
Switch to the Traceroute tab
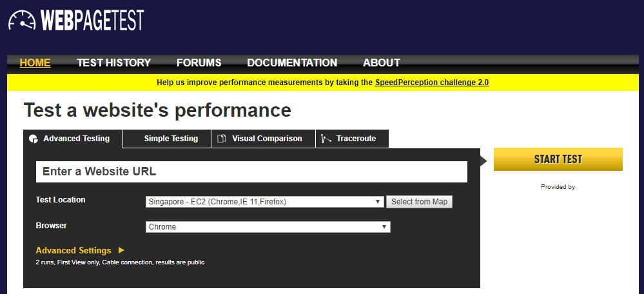coord(352,139)
